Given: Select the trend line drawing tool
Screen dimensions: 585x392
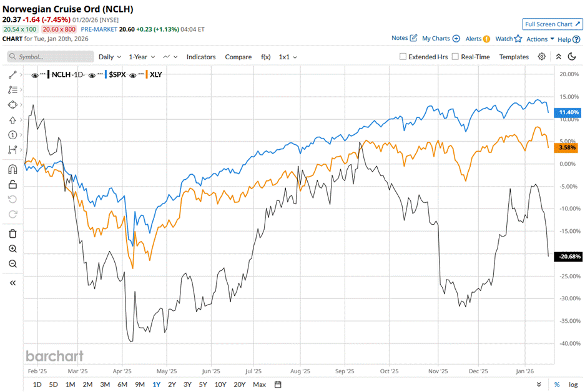Looking at the screenshot, I should tap(12, 75).
